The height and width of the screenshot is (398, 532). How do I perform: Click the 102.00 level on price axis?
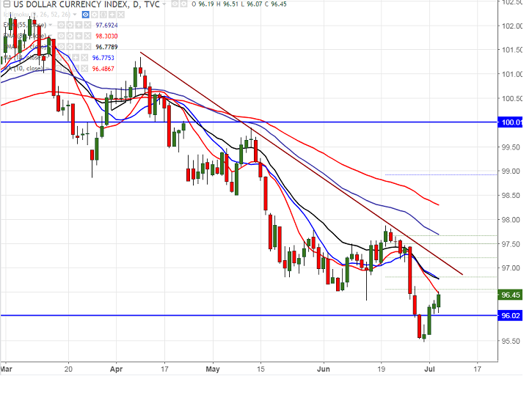[x=511, y=26]
